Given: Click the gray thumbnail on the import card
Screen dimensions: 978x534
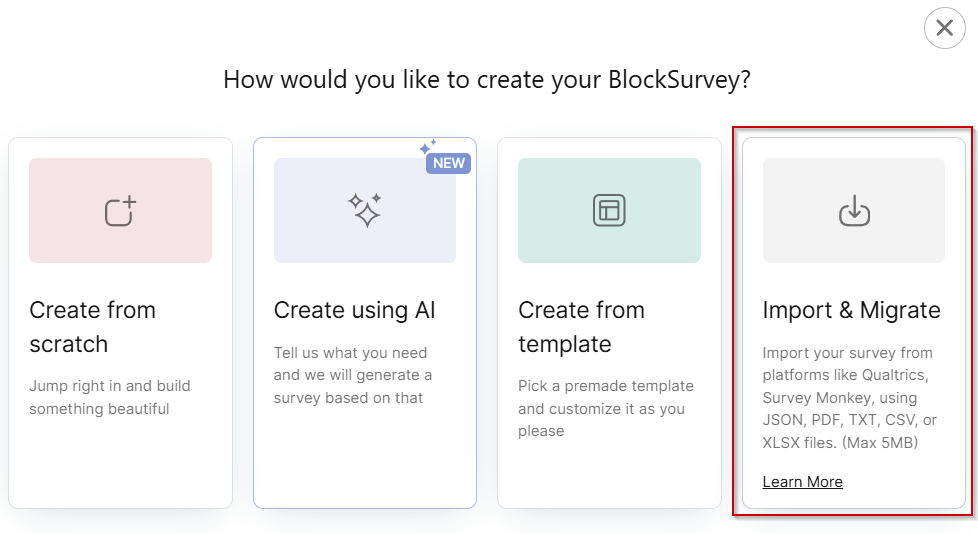Looking at the screenshot, I should tap(854, 210).
